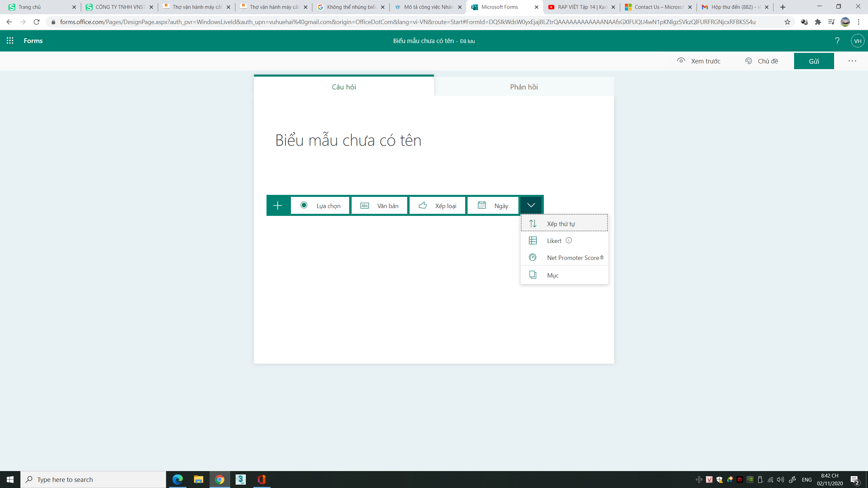Add a Mục section
The height and width of the screenshot is (488, 868).
coord(553,275)
